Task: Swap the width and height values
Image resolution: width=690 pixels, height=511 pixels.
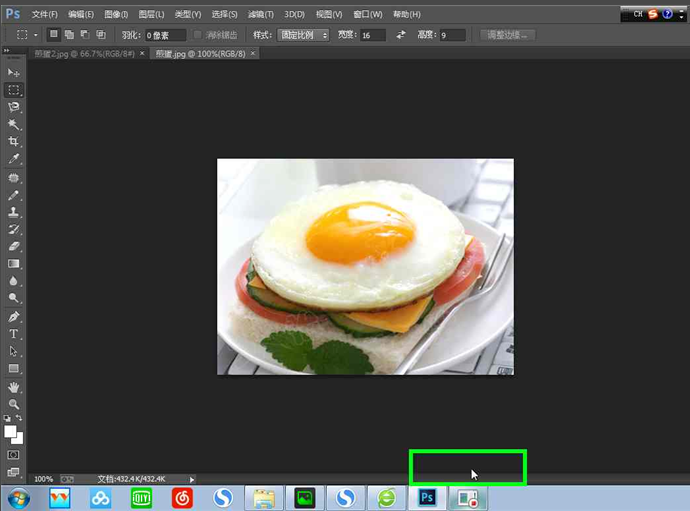Action: pyautogui.click(x=401, y=35)
